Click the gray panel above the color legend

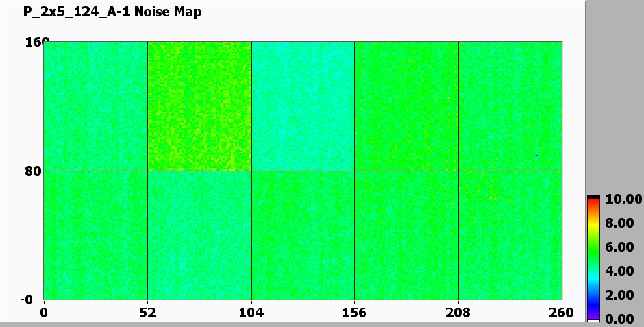coord(614,97)
